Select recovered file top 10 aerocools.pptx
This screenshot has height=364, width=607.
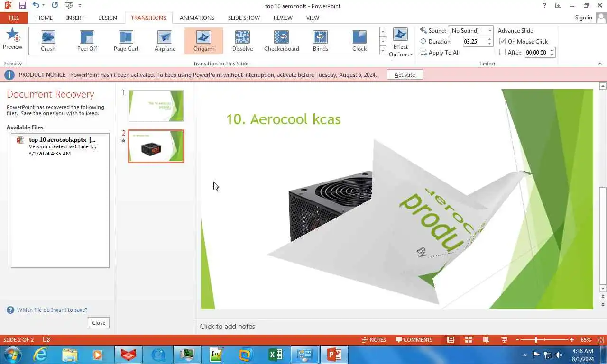tap(60, 146)
